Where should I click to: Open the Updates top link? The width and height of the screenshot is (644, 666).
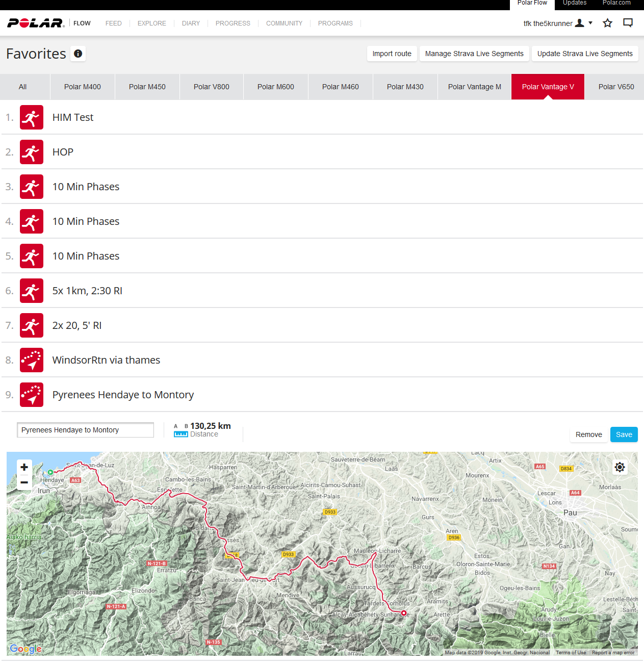point(575,3)
